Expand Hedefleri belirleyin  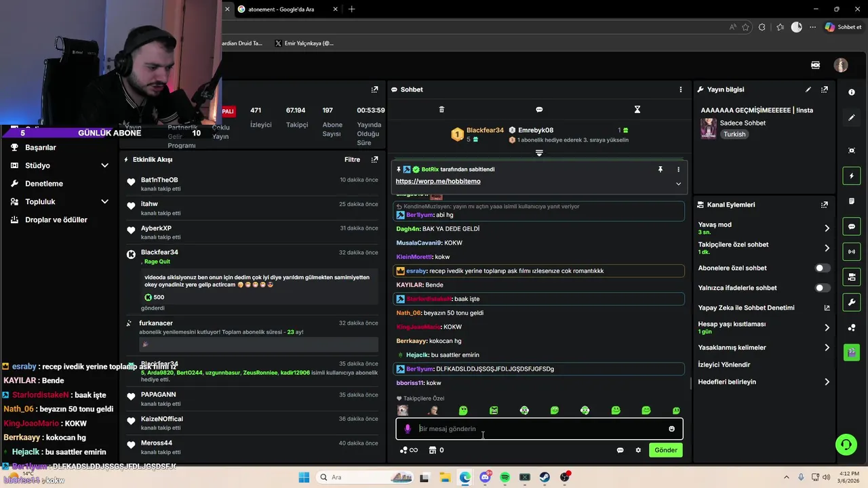pyautogui.click(x=827, y=382)
